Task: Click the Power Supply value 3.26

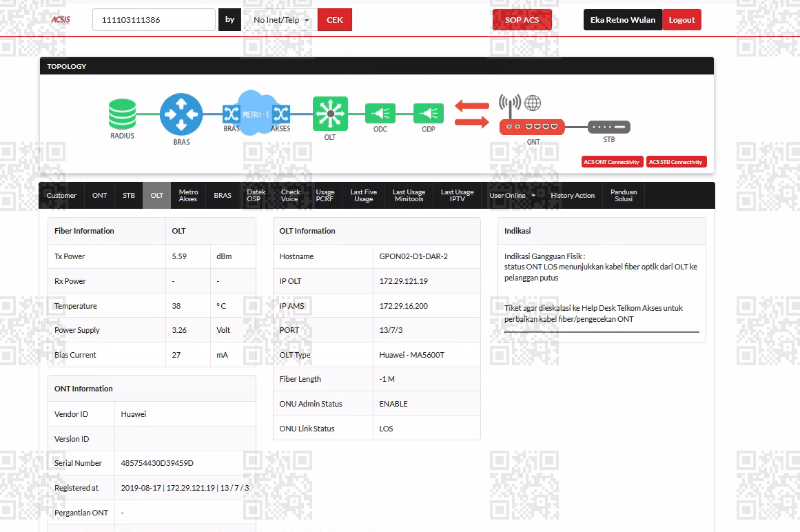Action: tap(179, 330)
